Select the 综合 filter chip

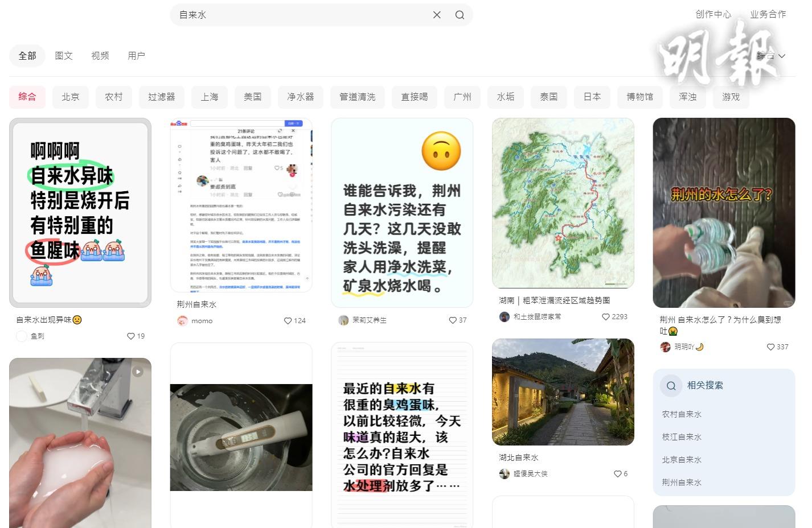tap(27, 97)
